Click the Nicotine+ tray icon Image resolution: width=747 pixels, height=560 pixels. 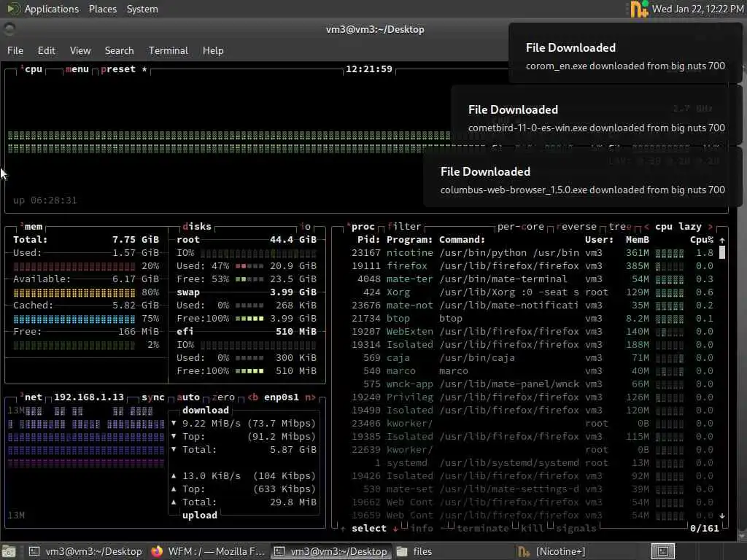tap(639, 9)
